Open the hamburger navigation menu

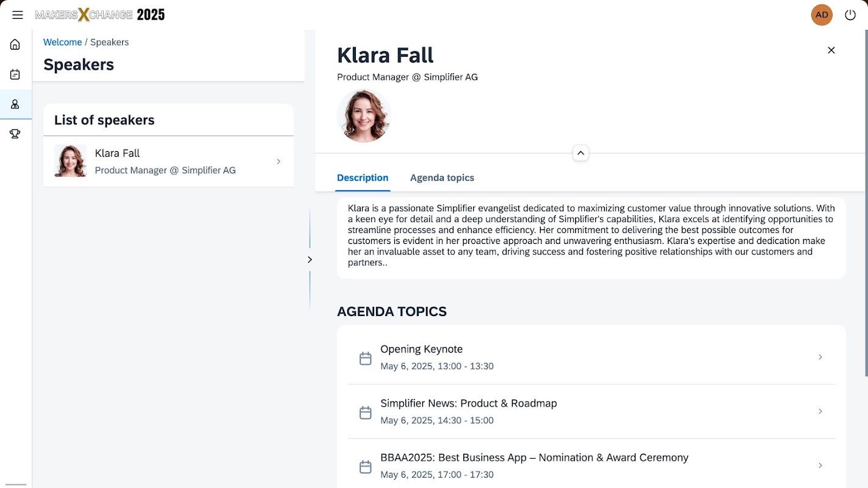17,15
